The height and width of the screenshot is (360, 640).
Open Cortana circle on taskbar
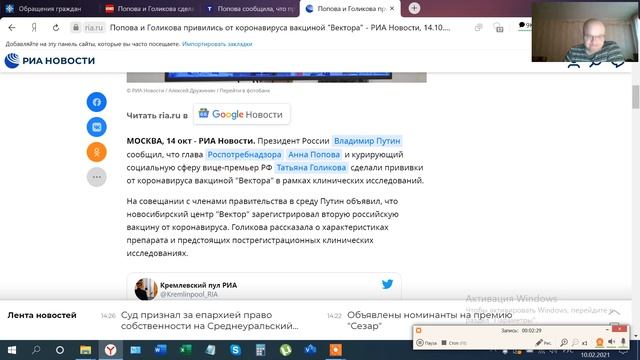pos(60,350)
